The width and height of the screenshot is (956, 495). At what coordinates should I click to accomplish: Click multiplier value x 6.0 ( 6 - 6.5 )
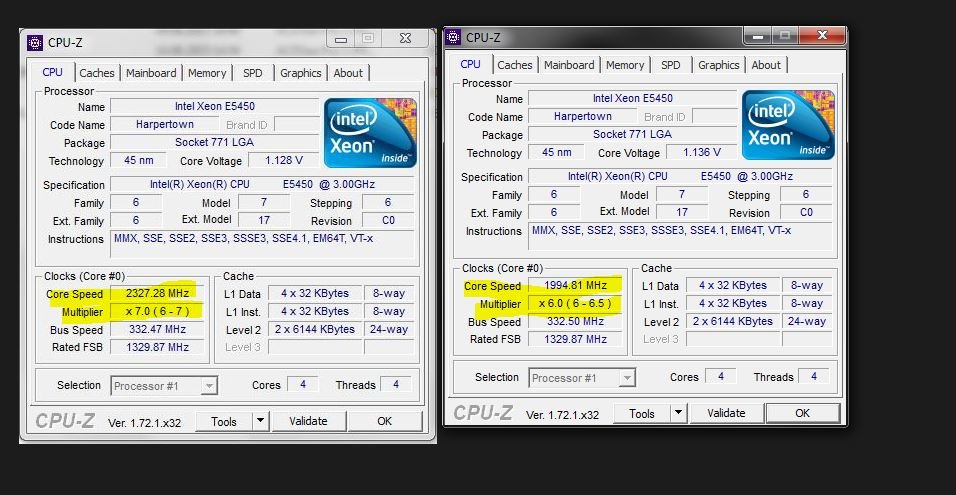tap(576, 304)
